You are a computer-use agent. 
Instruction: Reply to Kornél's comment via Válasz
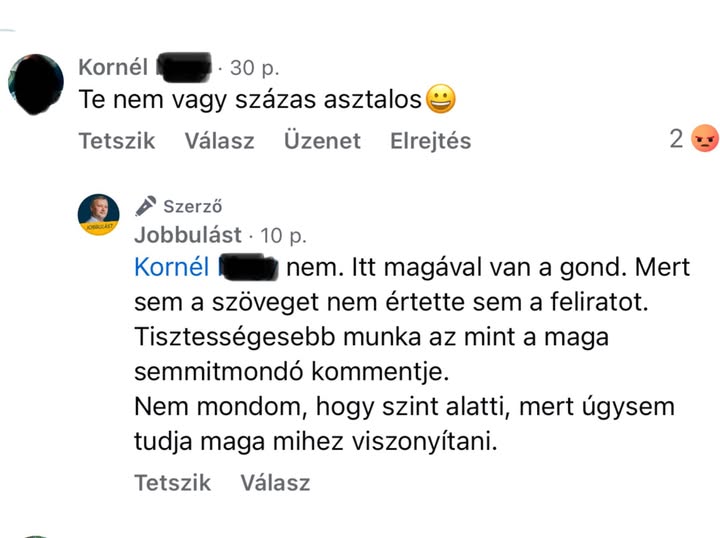(219, 141)
